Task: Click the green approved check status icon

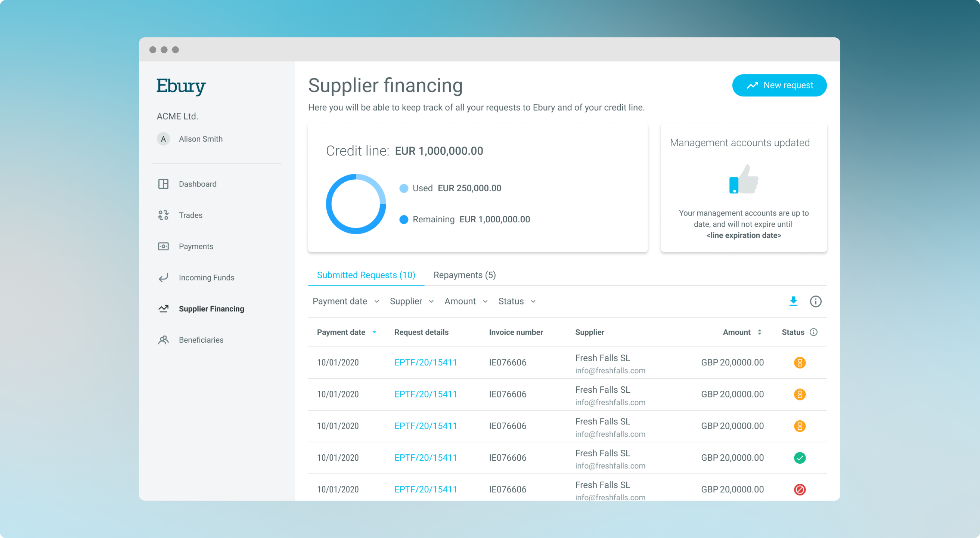Action: tap(800, 458)
